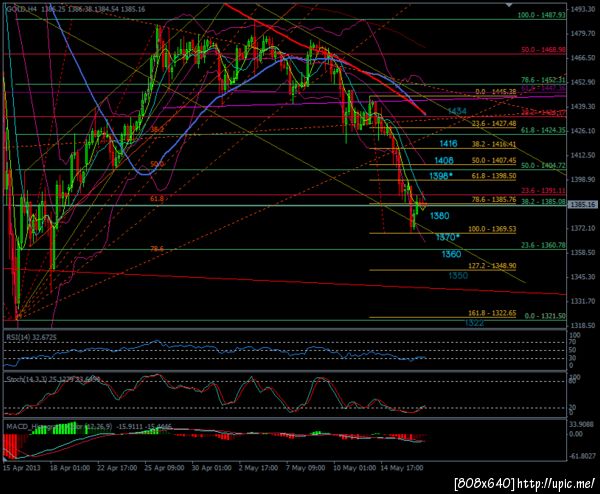Click the cyan 1322 price annotation
Image resolution: width=600 pixels, height=494 pixels.
474,323
